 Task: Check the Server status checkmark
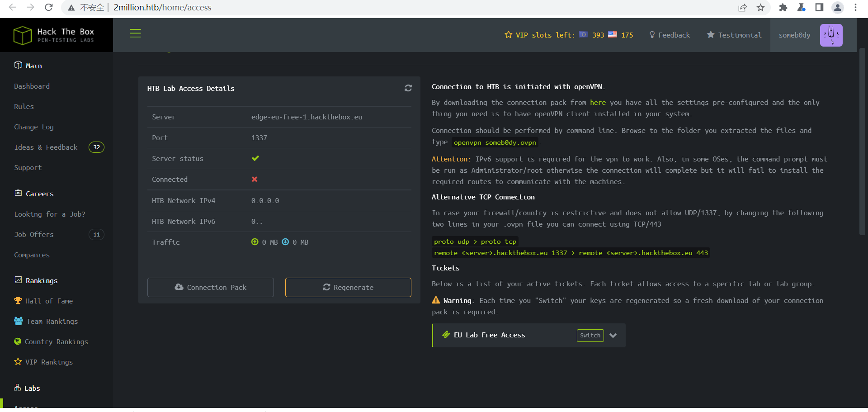coord(255,158)
